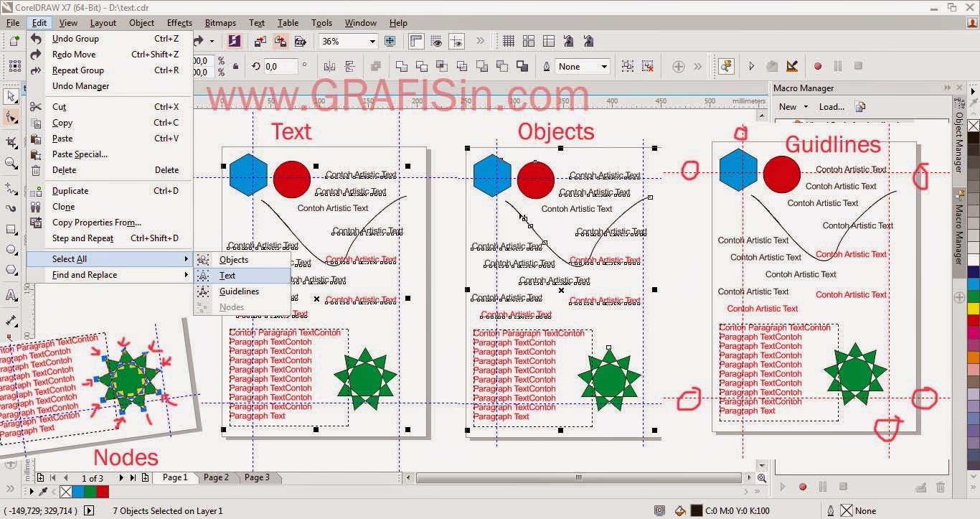Select the Parallel Dimension tool
Image resolution: width=980 pixels, height=519 pixels.
[x=11, y=320]
